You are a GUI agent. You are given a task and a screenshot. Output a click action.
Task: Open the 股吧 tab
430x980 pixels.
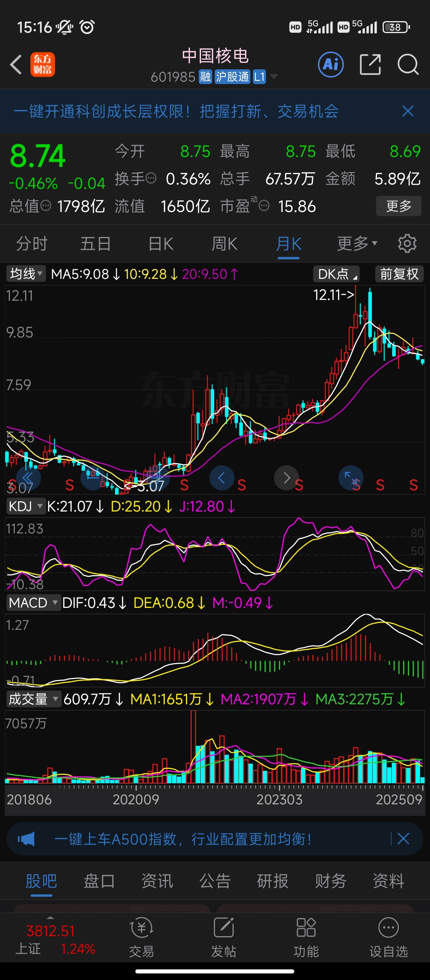click(x=41, y=881)
